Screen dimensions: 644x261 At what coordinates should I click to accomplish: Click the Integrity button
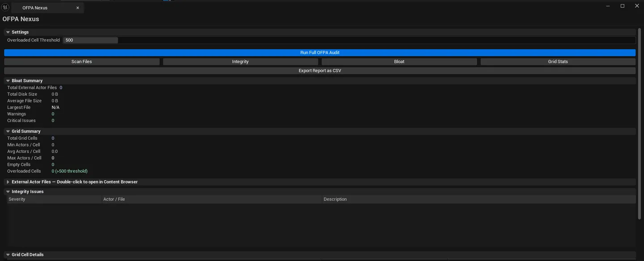coord(240,62)
